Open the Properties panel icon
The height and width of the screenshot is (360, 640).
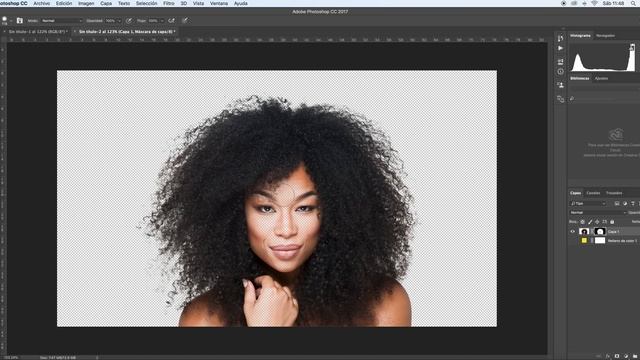point(560,62)
